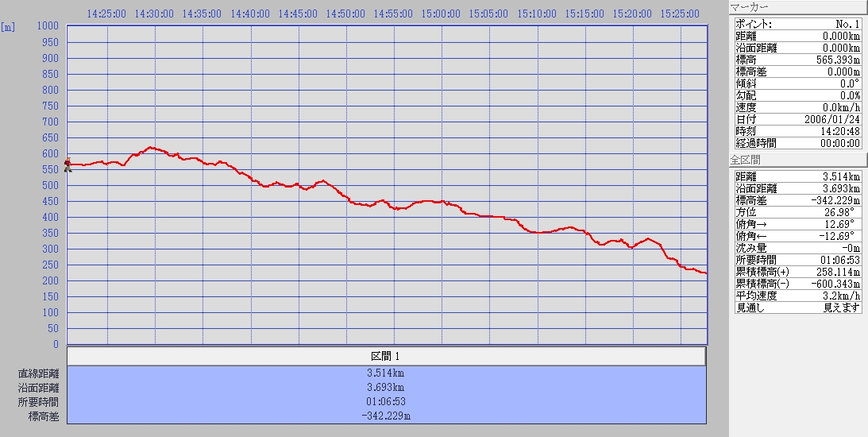Select 所要時間 01:06:53 row below the graph
Image resolution: width=868 pixels, height=437 pixels.
coord(386,402)
